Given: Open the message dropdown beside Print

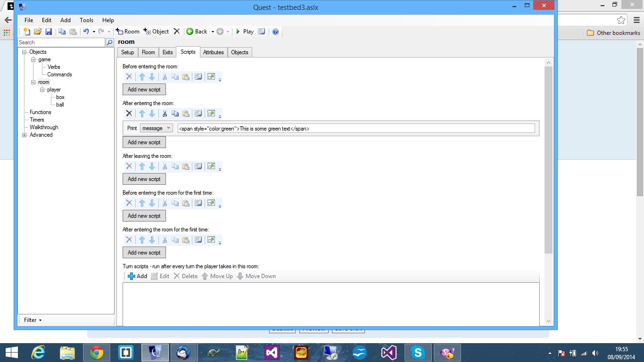Looking at the screenshot, I should click(x=156, y=128).
